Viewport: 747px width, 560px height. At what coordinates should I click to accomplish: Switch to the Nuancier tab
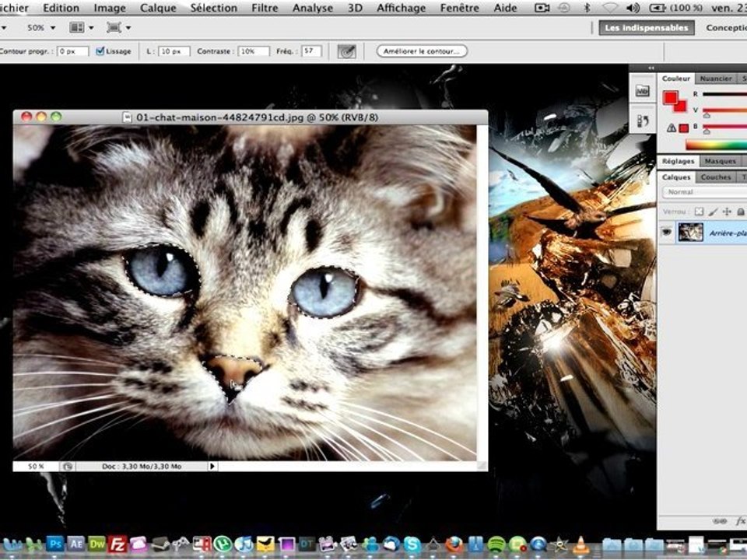716,79
